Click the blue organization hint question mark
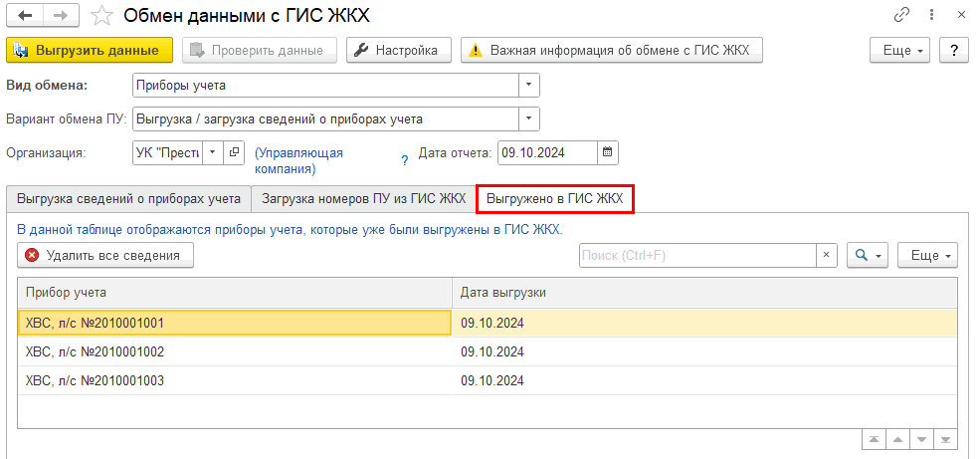This screenshot has height=459, width=980. [x=404, y=159]
